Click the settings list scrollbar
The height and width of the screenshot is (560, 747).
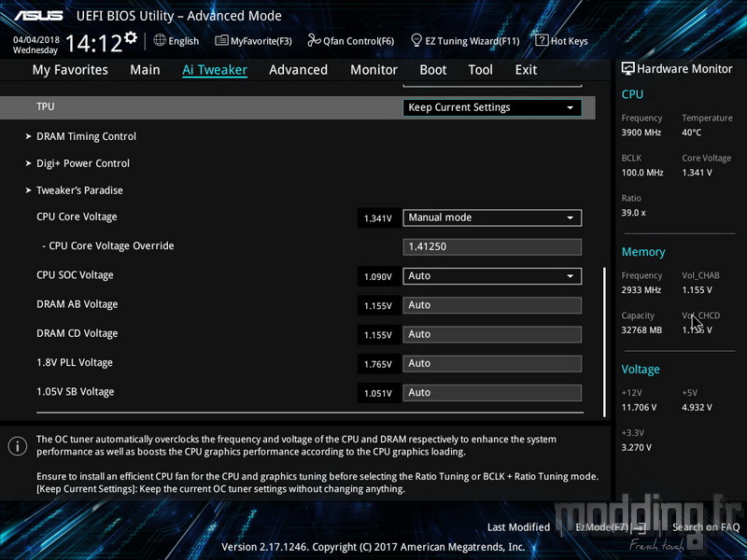point(604,342)
